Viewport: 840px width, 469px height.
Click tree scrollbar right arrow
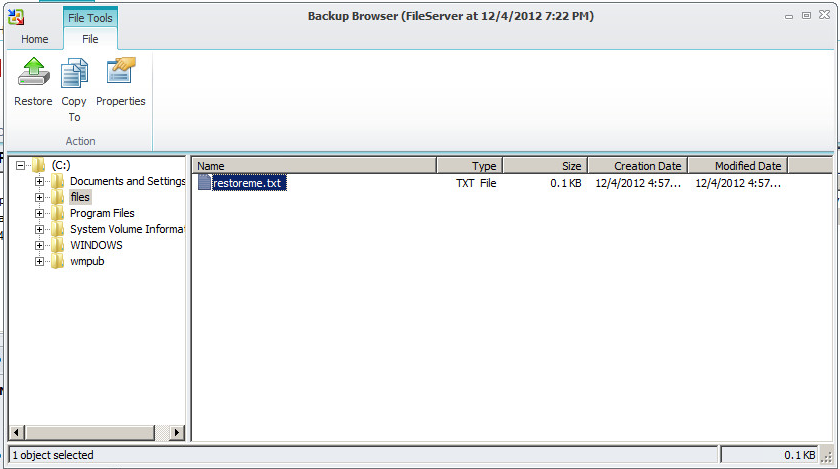[x=177, y=432]
